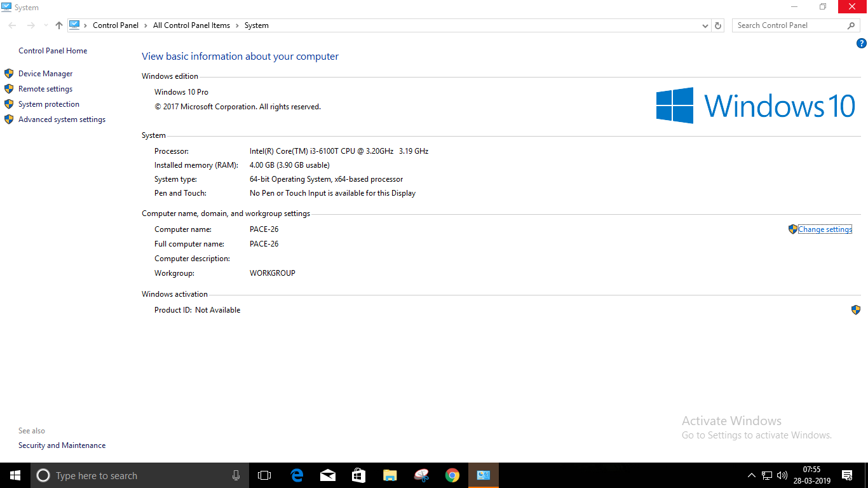The image size is (868, 488).
Task: Click the active System taskbar button
Action: [484, 475]
